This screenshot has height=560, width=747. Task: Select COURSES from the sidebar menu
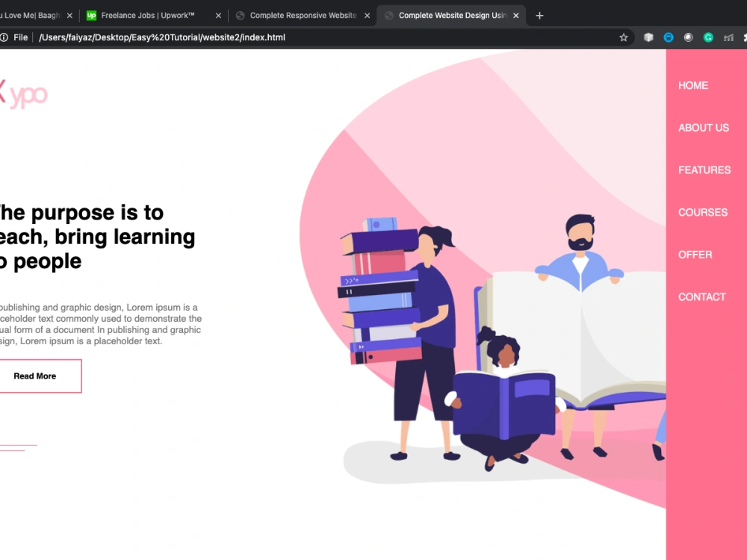pos(702,212)
